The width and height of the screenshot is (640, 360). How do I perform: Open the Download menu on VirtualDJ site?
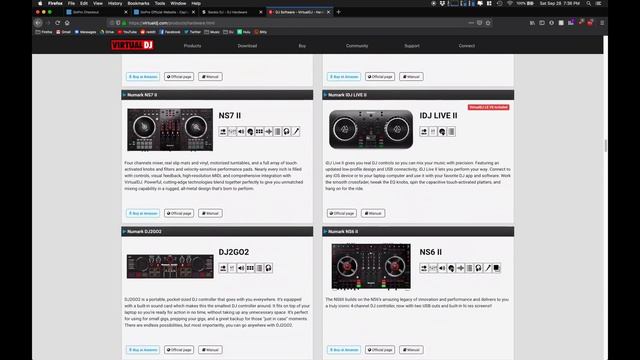point(247,46)
